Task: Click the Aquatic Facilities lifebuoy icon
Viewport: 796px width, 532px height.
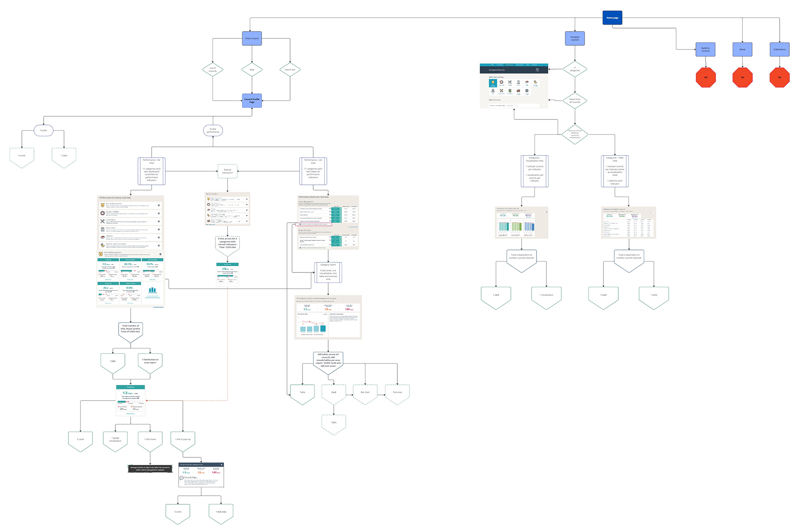Action: tap(102, 213)
